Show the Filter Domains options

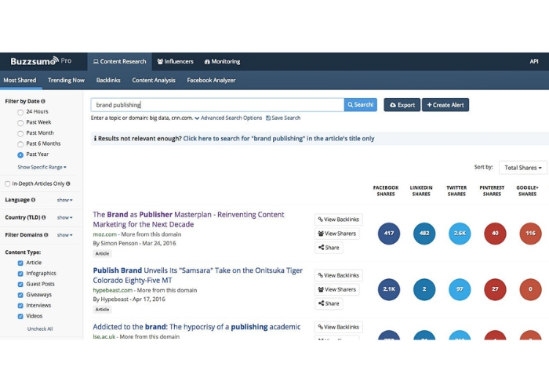pyautogui.click(x=65, y=235)
